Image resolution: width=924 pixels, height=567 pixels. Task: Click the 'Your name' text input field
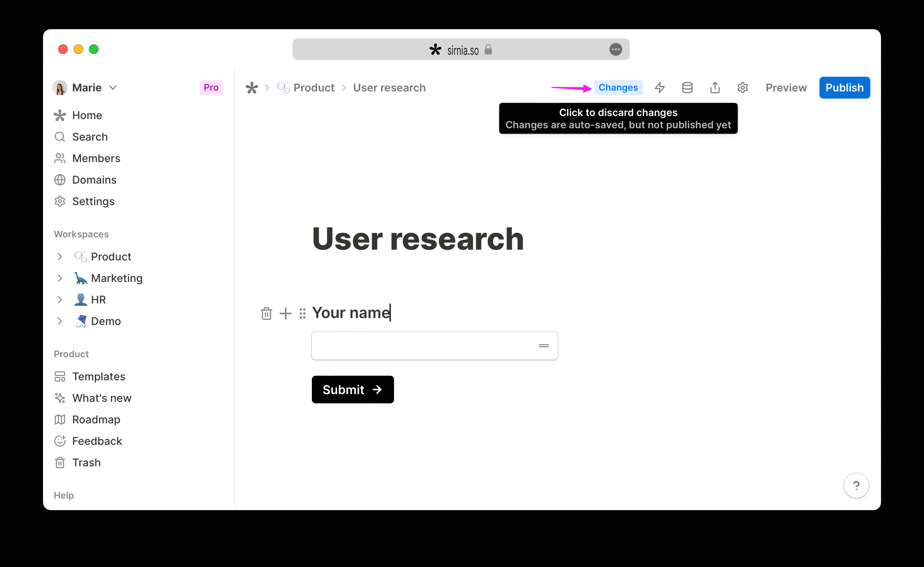(x=434, y=346)
